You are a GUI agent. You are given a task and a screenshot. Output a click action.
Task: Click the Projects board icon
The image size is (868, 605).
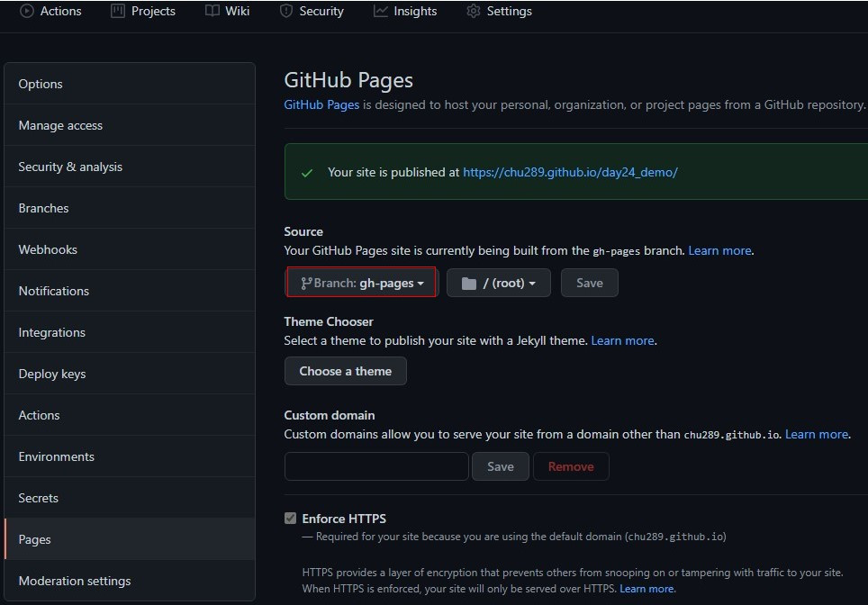(x=118, y=11)
